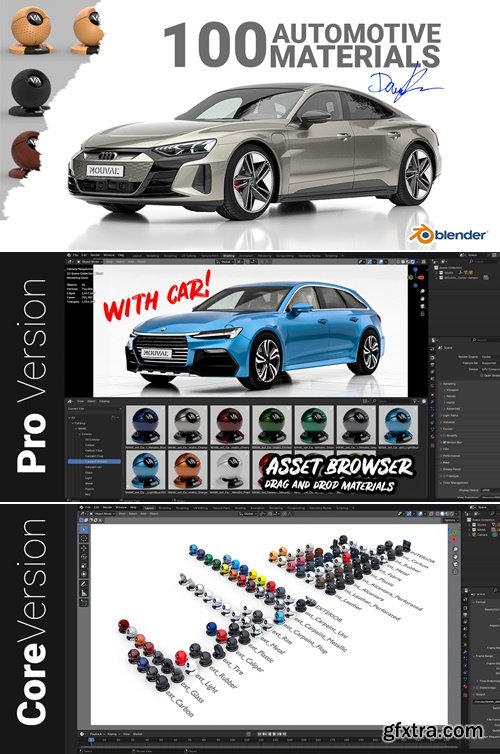Screen dimensions: 500x754
Task: Switch perspective/orthographic gizmo in Pro viewport
Action: coord(423,314)
